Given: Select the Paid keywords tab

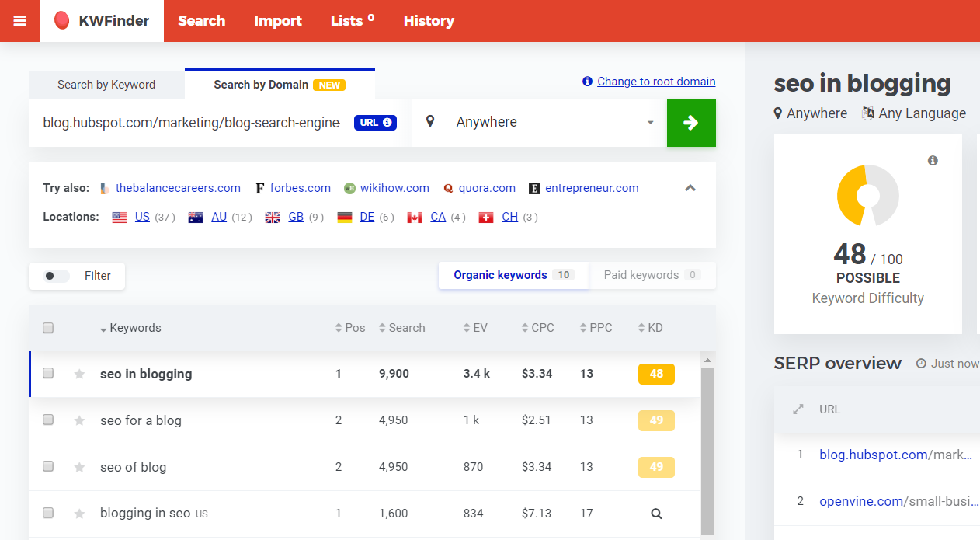Looking at the screenshot, I should click(652, 275).
